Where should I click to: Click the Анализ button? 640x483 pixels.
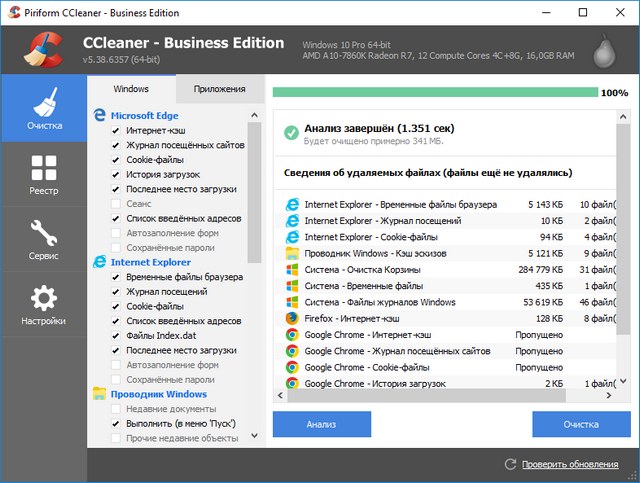(321, 424)
